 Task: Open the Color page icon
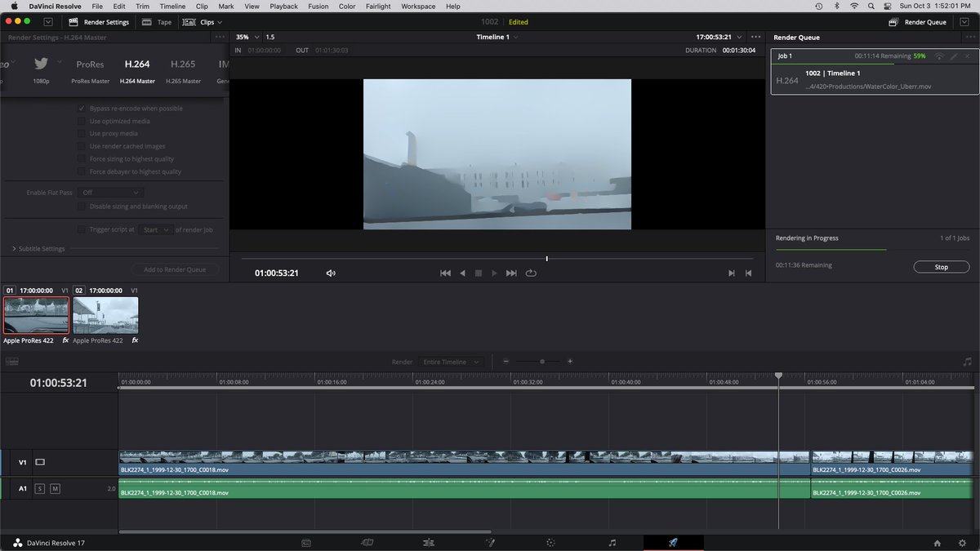[x=550, y=542]
